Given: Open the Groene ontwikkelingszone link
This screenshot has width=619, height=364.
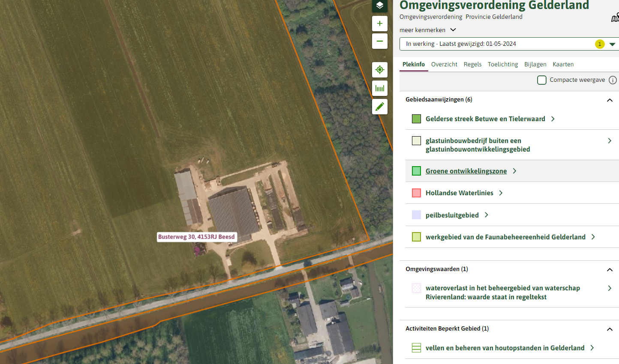Looking at the screenshot, I should tap(466, 171).
